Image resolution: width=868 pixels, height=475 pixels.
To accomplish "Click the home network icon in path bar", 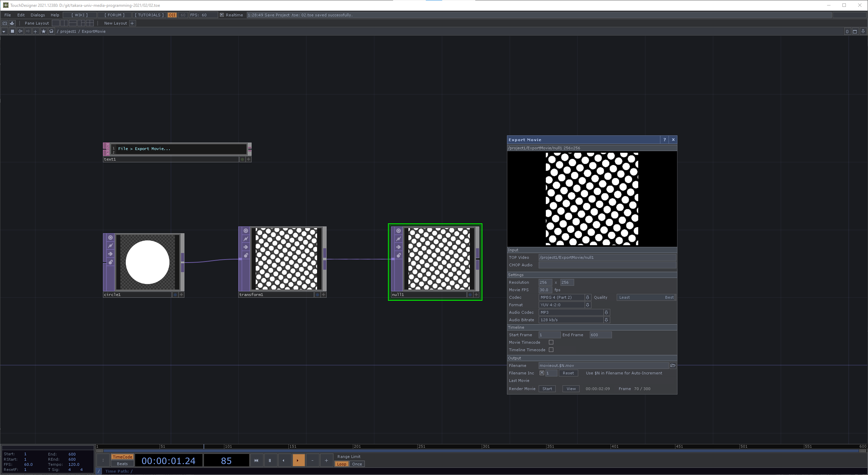I will pyautogui.click(x=51, y=31).
